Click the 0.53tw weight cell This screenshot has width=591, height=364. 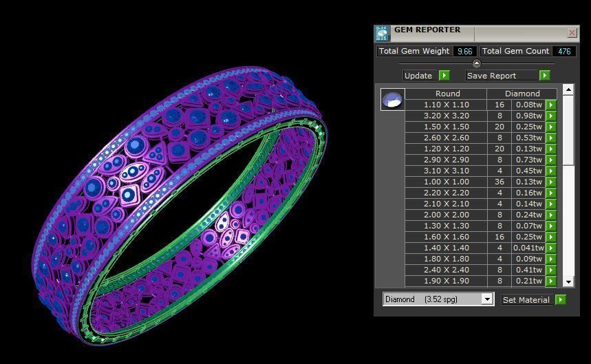coord(529,138)
